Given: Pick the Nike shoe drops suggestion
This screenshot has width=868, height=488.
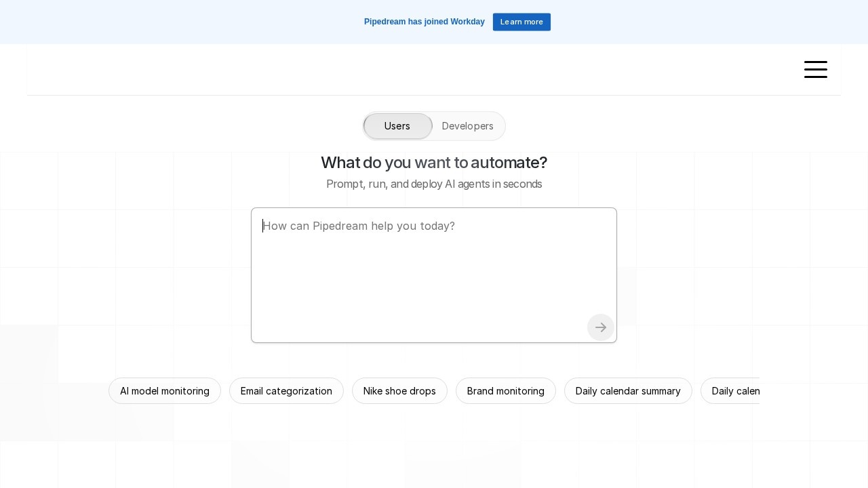Looking at the screenshot, I should tap(399, 391).
